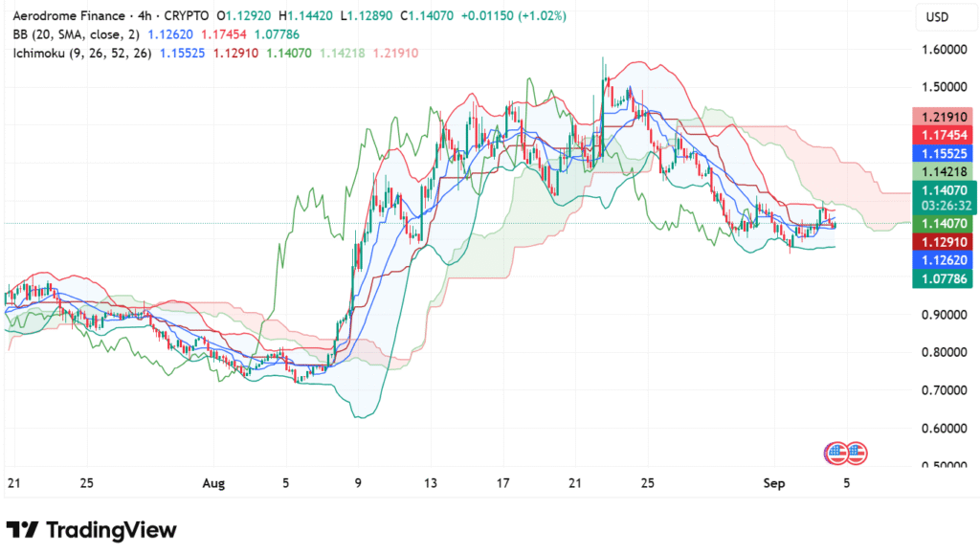Select the 4h interval label in the title
Image resolution: width=980 pixels, height=553 pixels.
coord(145,16)
